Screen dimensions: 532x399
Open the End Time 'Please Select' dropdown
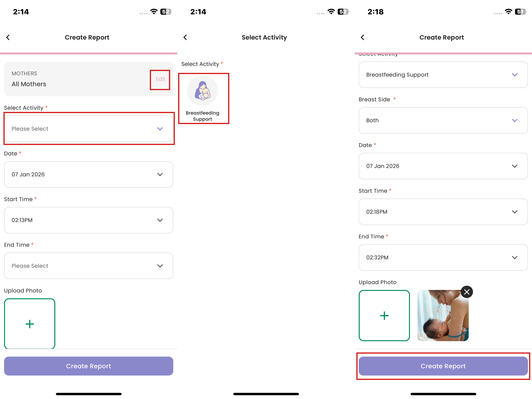tap(89, 266)
